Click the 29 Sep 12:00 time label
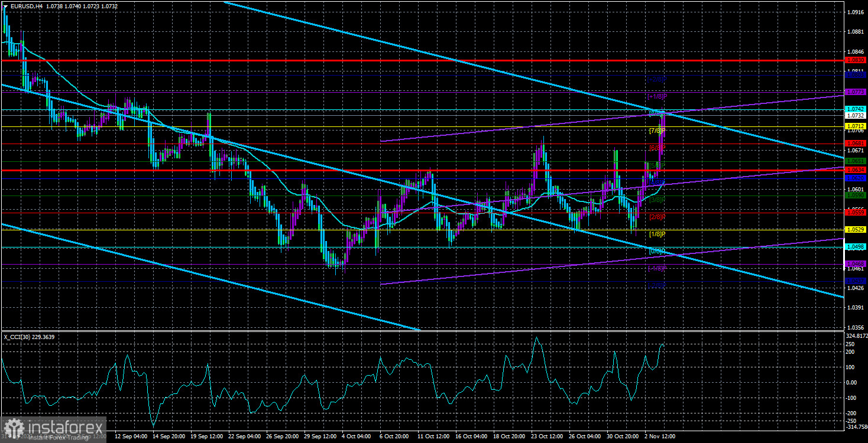 click(320, 437)
